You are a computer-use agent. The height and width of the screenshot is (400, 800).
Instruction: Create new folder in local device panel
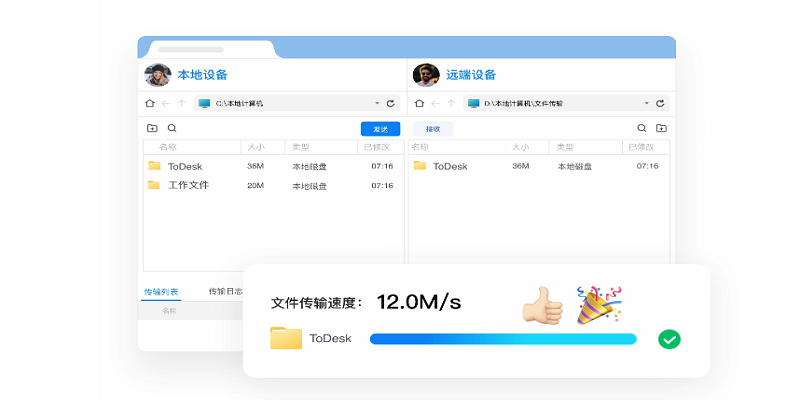(x=152, y=128)
